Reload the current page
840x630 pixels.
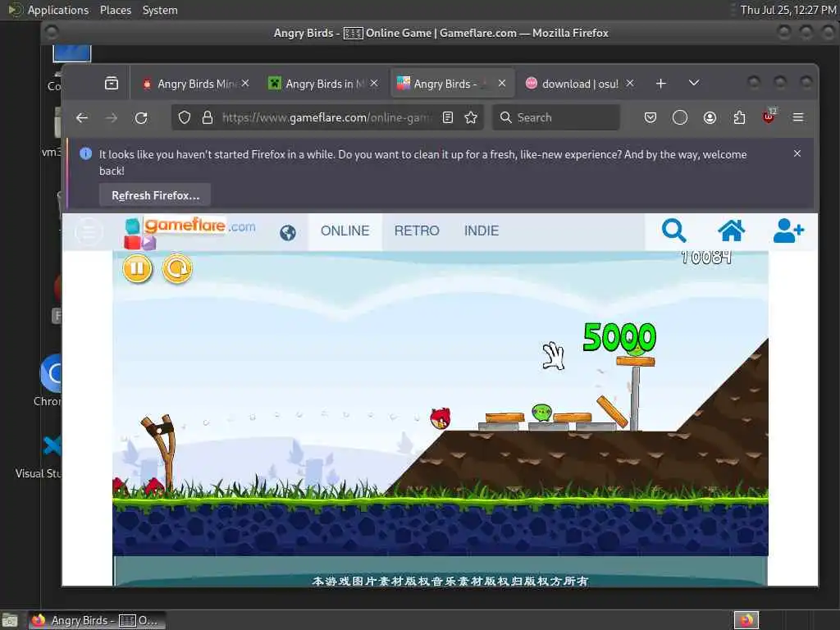tap(141, 117)
